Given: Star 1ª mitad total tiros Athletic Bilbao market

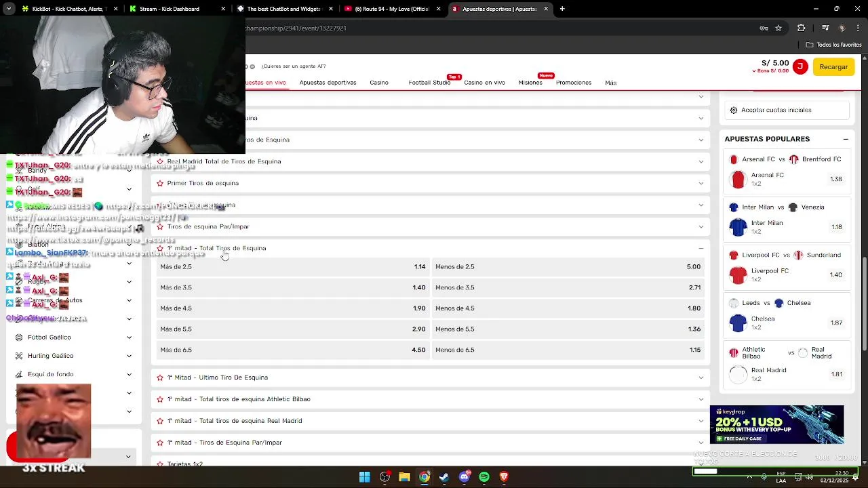Looking at the screenshot, I should coord(160,399).
